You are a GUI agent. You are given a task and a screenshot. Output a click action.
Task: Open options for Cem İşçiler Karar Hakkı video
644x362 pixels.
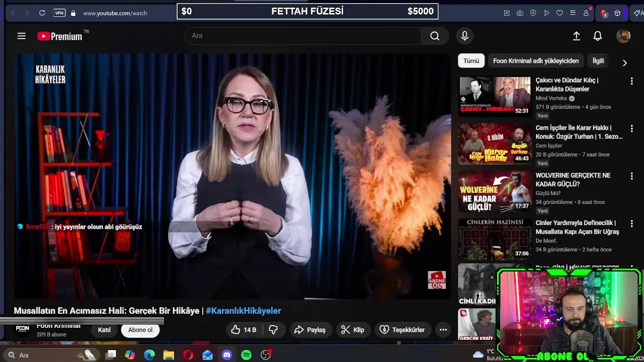coord(631,128)
